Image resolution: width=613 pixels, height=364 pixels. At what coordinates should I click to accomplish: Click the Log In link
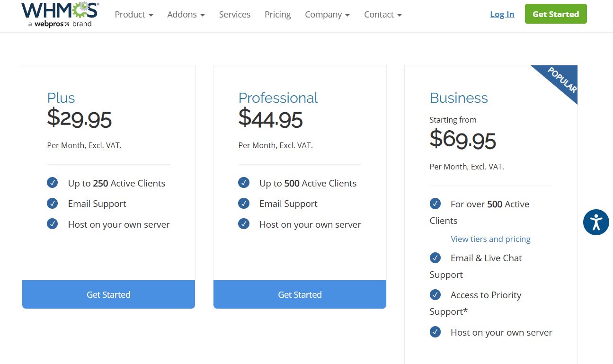pos(502,14)
